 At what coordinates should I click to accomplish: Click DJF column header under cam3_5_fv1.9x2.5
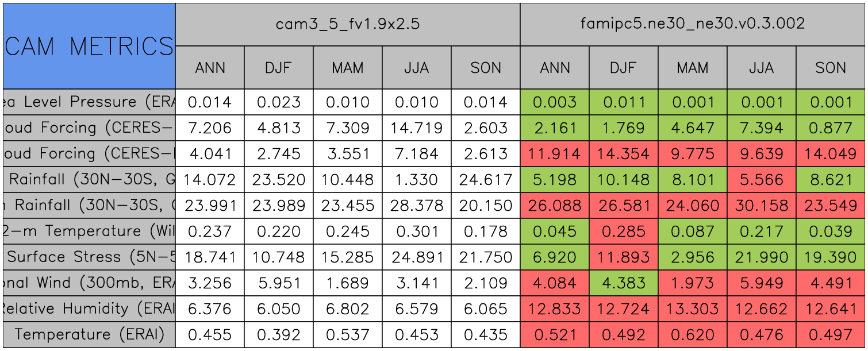279,68
